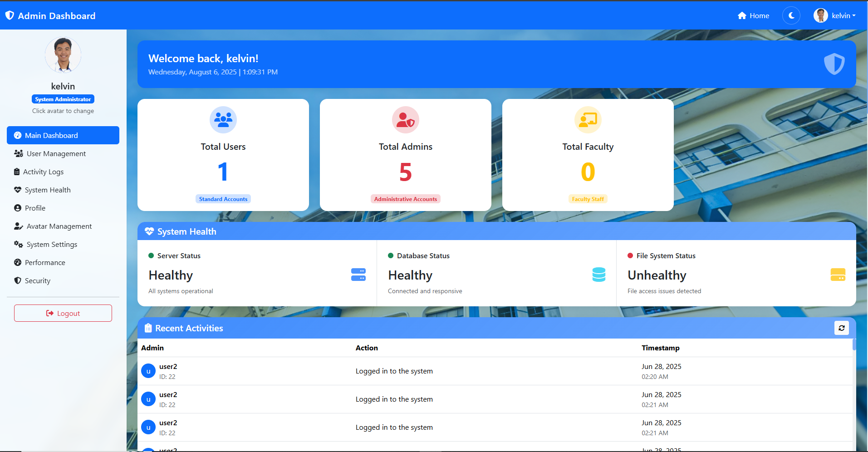The width and height of the screenshot is (868, 452).
Task: Open System Settings via its gear icon
Action: [x=18, y=244]
